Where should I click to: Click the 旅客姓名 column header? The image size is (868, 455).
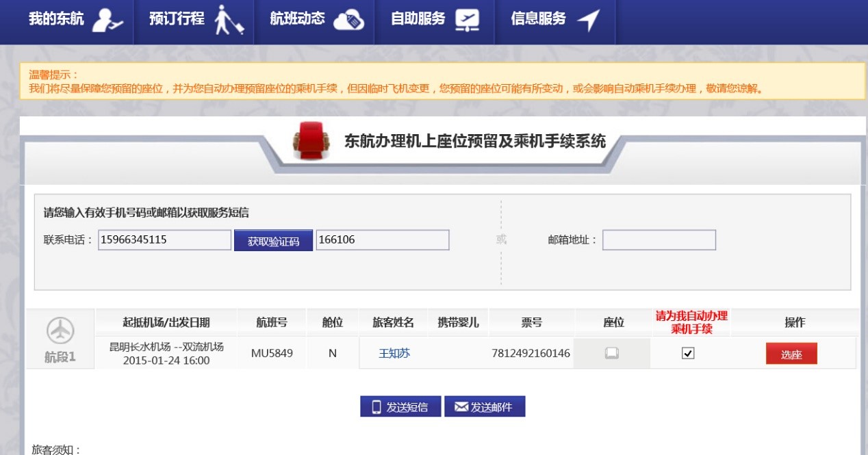click(394, 322)
